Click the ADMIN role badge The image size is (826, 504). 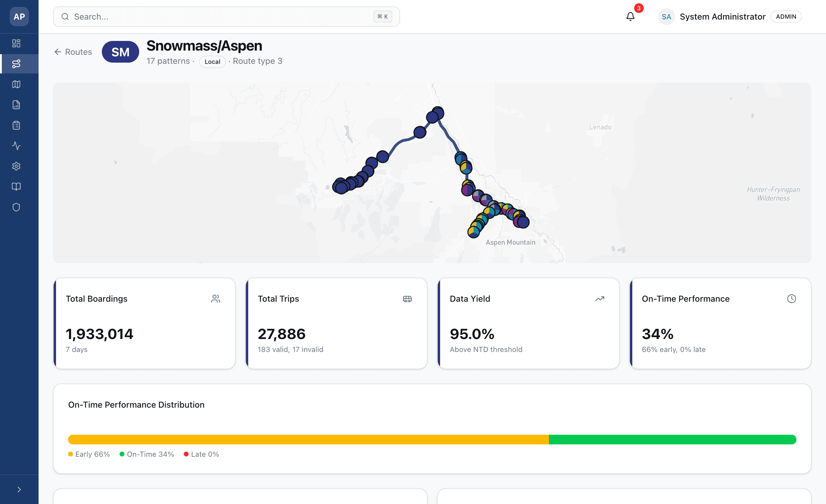(786, 17)
